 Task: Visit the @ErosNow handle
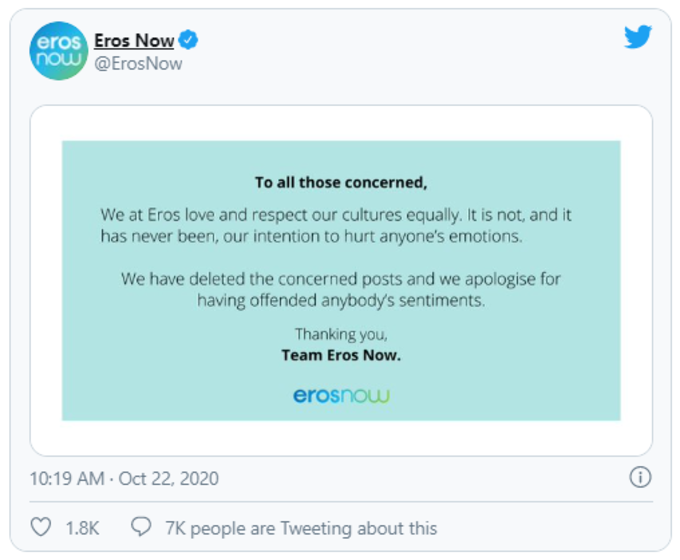138,64
